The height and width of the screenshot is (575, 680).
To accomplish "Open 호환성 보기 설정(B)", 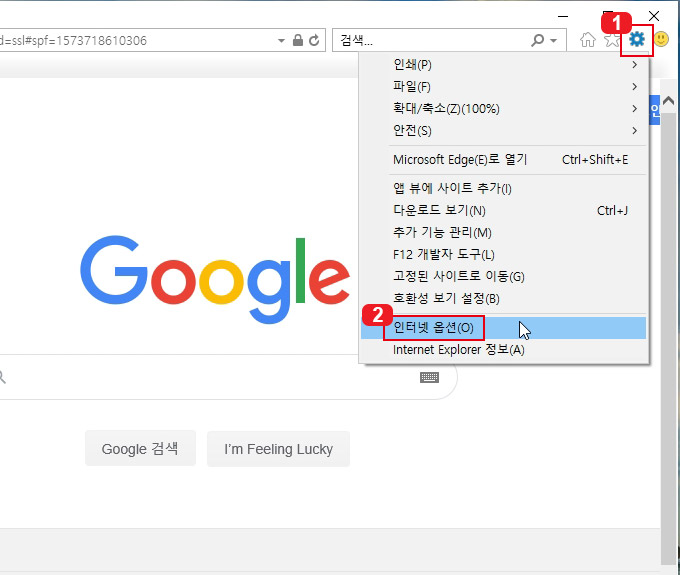I will [x=503, y=298].
